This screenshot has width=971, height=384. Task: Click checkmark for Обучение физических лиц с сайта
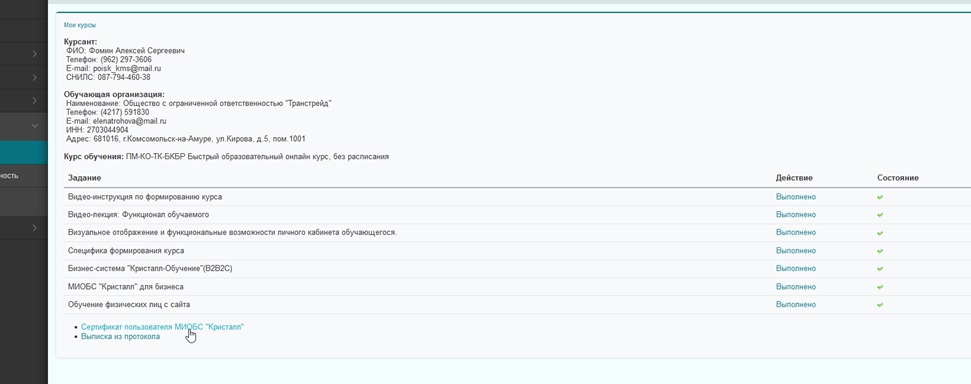880,305
